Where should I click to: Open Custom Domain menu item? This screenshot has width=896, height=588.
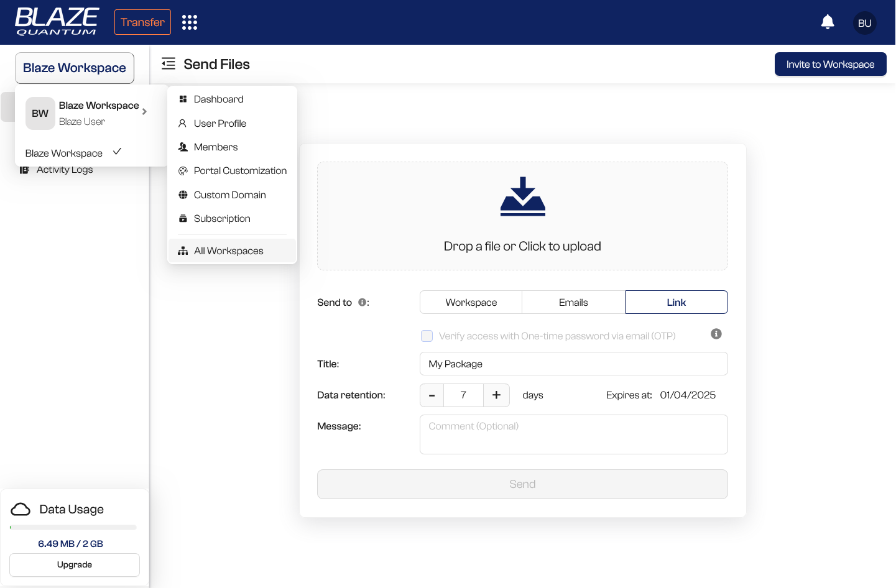pos(232,195)
